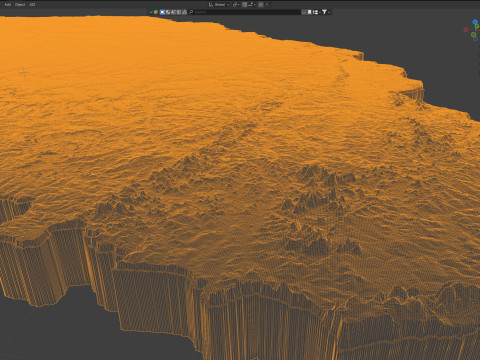Screen dimensions: 480x360
Task: Open the Object menu in viewport header
Action: tap(20, 5)
